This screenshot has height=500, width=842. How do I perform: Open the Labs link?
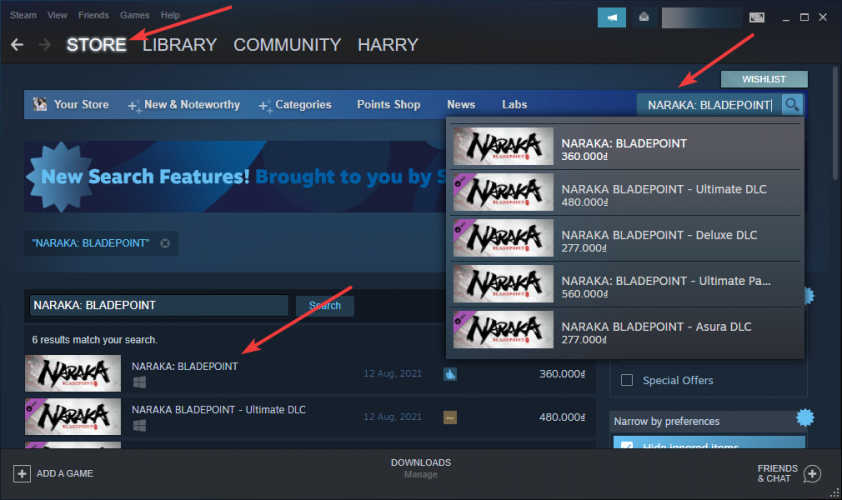click(514, 105)
